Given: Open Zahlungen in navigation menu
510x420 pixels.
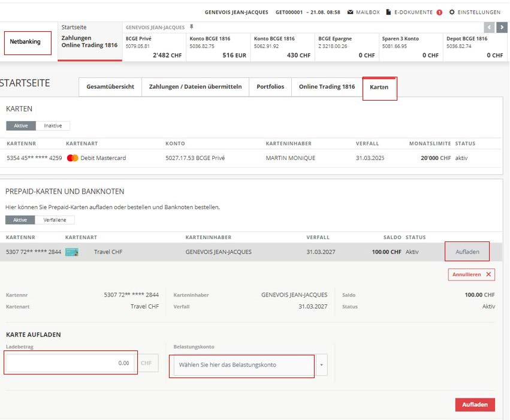Looking at the screenshot, I should tap(76, 38).
